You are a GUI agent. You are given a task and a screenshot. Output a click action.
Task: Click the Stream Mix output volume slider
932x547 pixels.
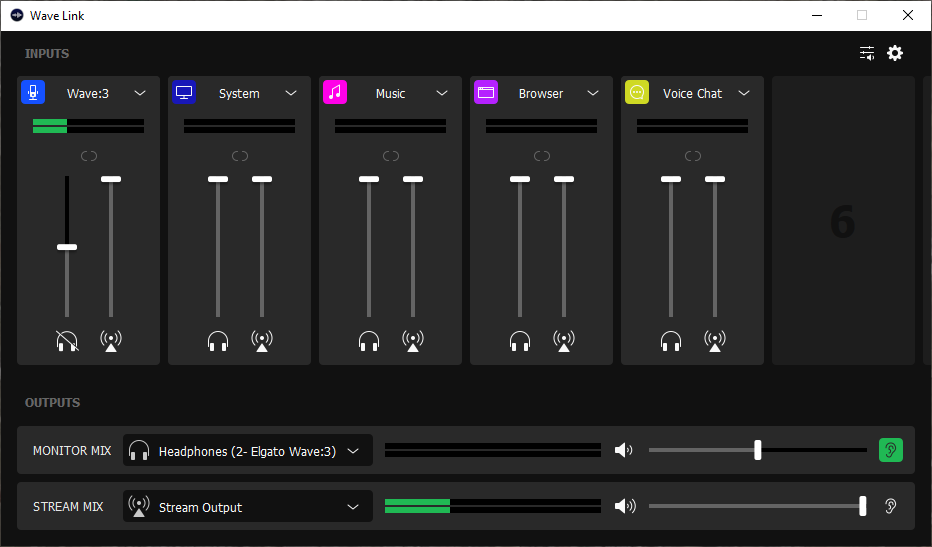[x=757, y=506]
